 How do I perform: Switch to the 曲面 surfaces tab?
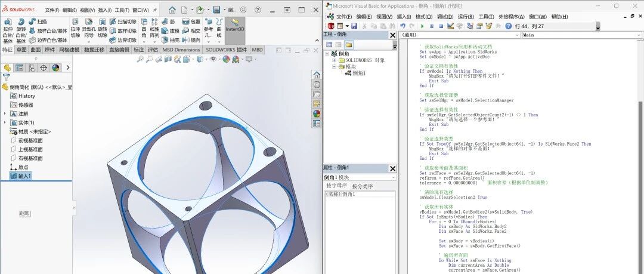36,50
